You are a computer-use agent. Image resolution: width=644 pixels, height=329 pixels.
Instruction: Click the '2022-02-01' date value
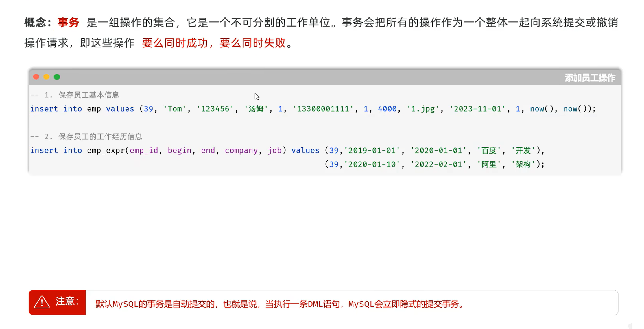(x=438, y=164)
